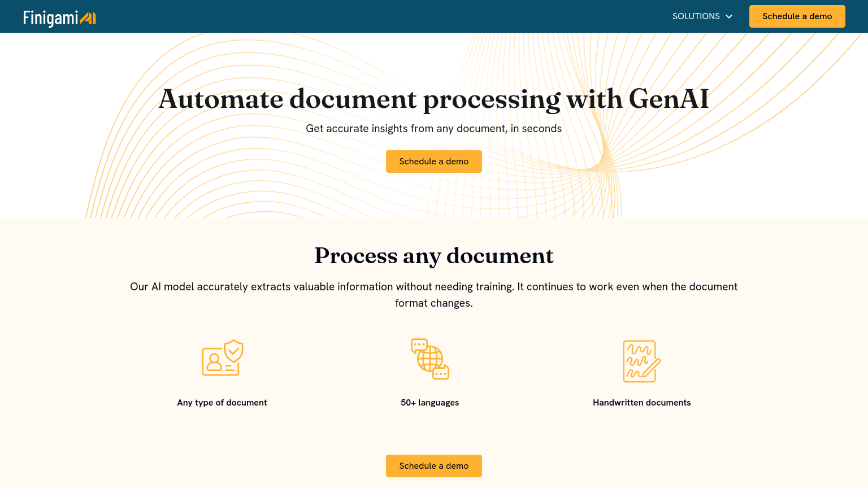Click the 'Automate document processing with GenAI' headline
The height and width of the screenshot is (488, 868).
click(x=433, y=99)
